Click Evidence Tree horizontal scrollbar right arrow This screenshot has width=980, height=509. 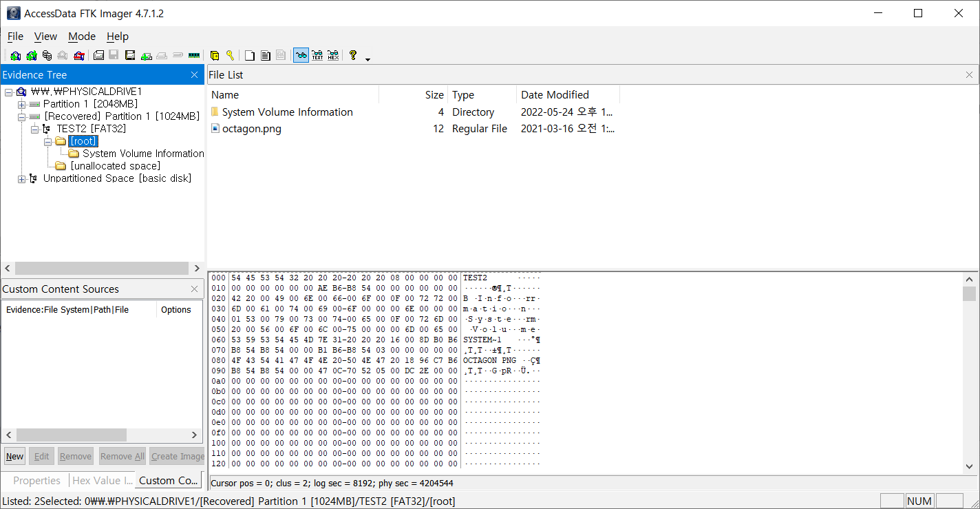197,268
